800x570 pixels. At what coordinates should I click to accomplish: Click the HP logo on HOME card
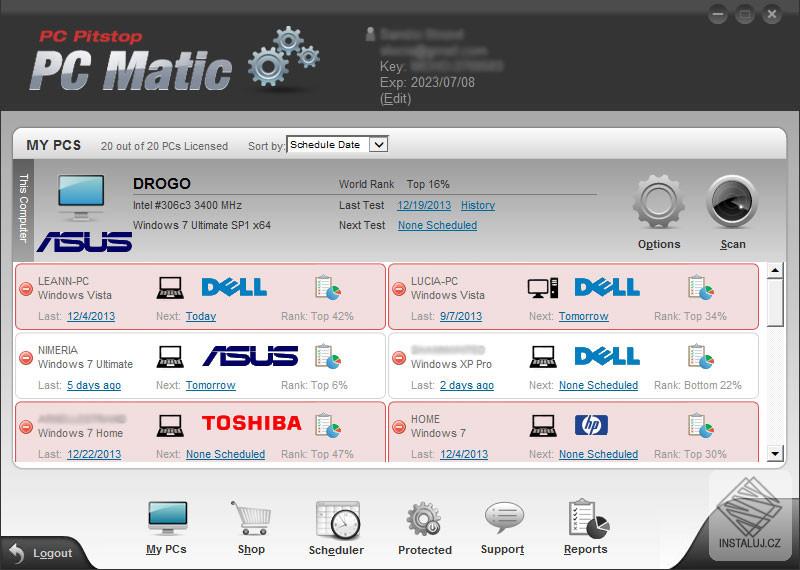tap(591, 425)
